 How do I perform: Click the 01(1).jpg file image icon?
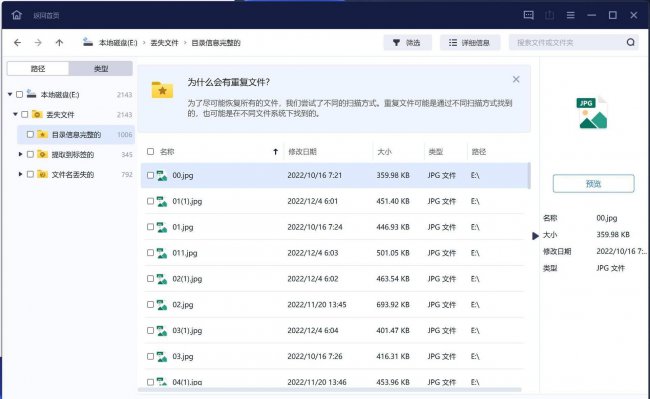click(162, 201)
